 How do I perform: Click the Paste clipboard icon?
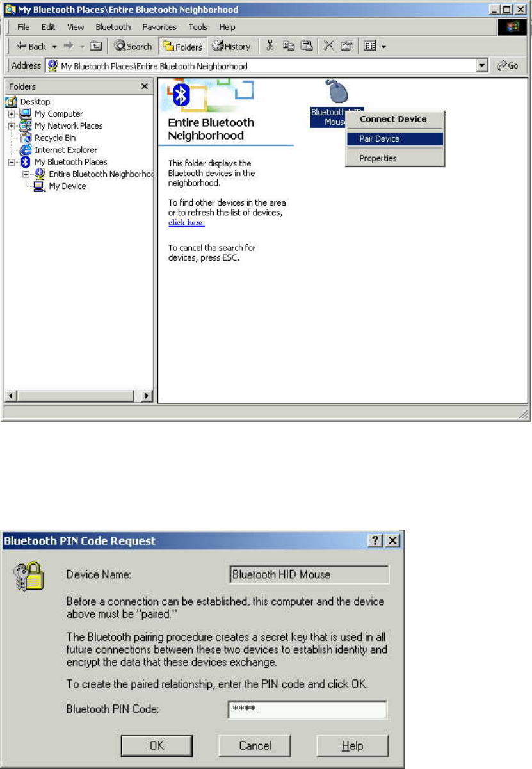(307, 46)
